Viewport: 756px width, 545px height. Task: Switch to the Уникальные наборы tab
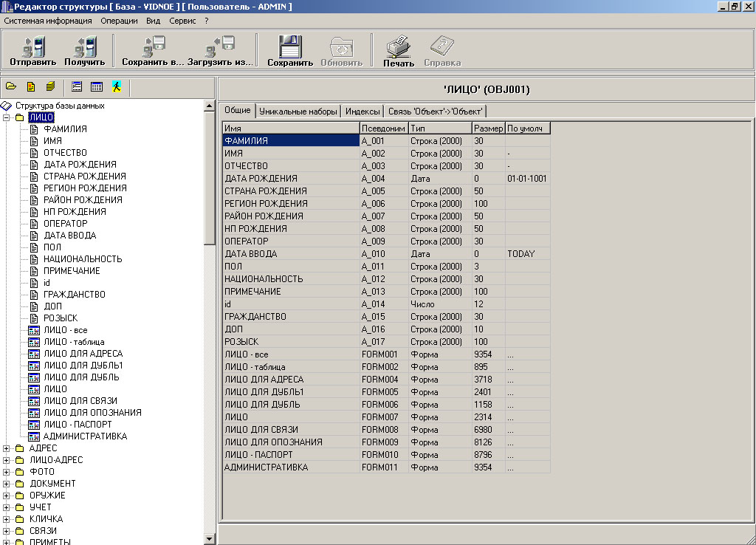point(298,112)
